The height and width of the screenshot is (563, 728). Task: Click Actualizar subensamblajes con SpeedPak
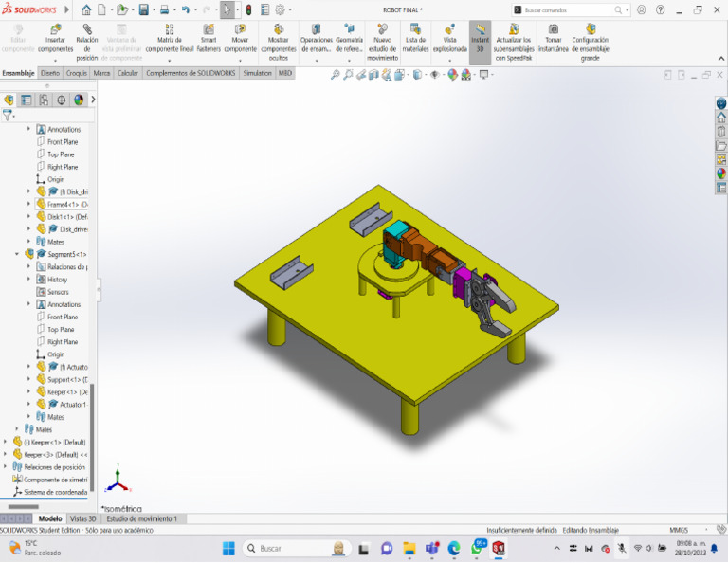(514, 42)
